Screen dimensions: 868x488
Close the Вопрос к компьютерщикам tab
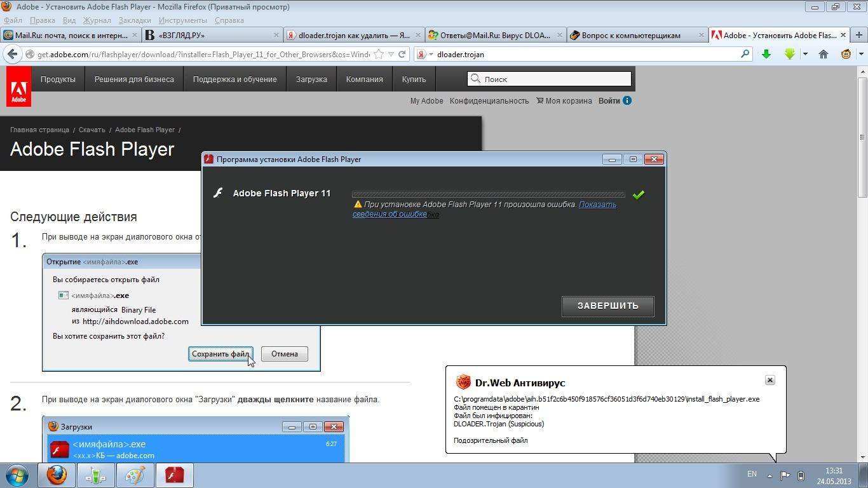[702, 36]
